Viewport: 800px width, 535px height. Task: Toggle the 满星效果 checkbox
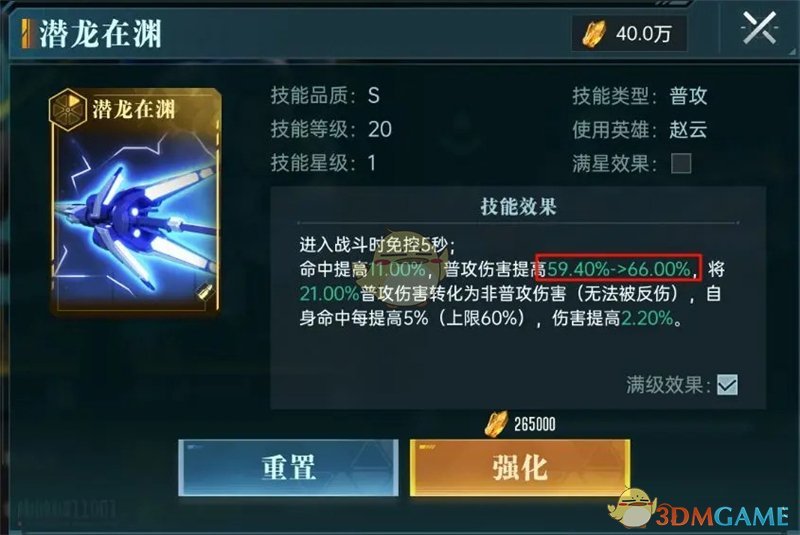click(x=681, y=164)
